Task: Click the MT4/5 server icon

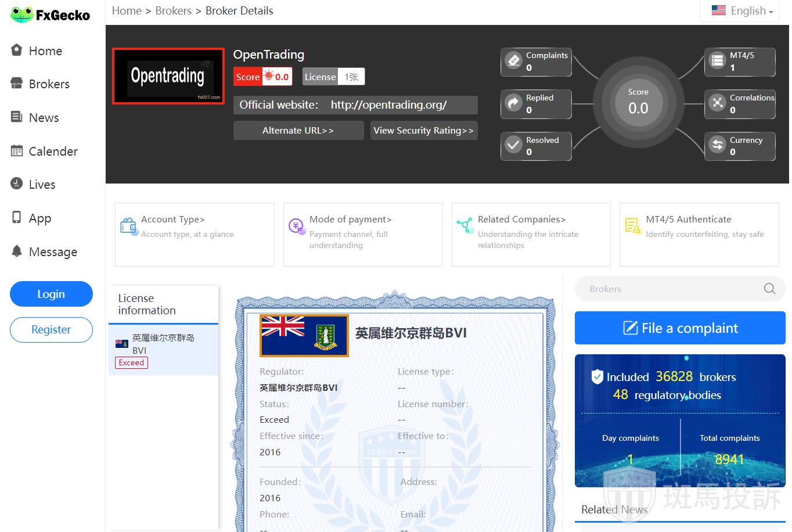Action: pos(718,60)
